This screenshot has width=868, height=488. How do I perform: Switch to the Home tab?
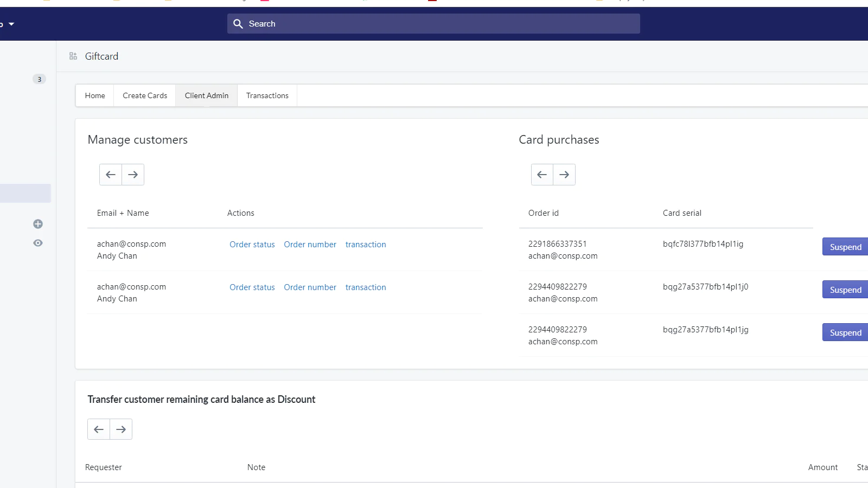95,95
